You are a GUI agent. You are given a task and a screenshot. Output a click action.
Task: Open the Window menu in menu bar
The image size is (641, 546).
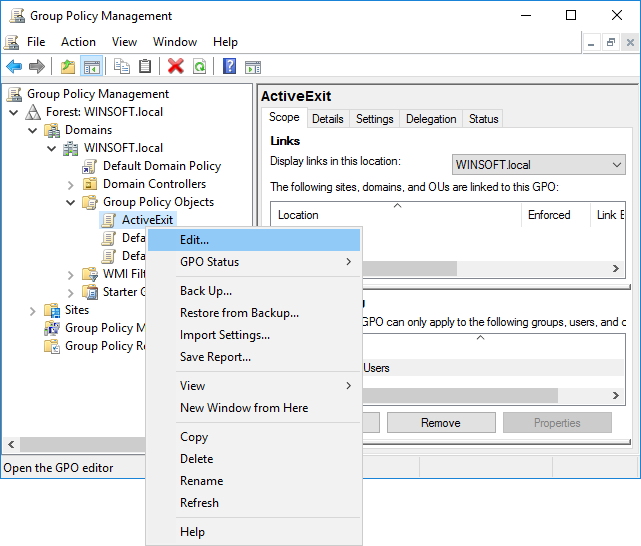175,42
